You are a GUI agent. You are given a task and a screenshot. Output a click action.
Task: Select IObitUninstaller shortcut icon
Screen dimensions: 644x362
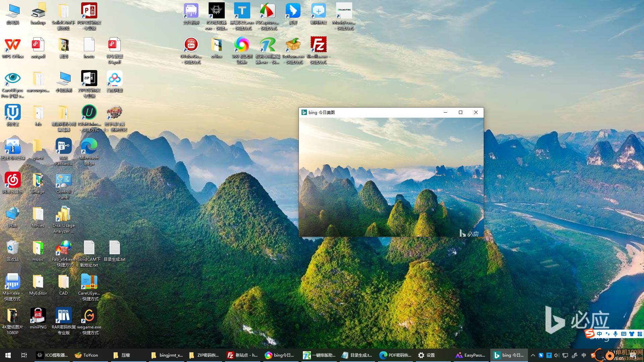point(89,118)
